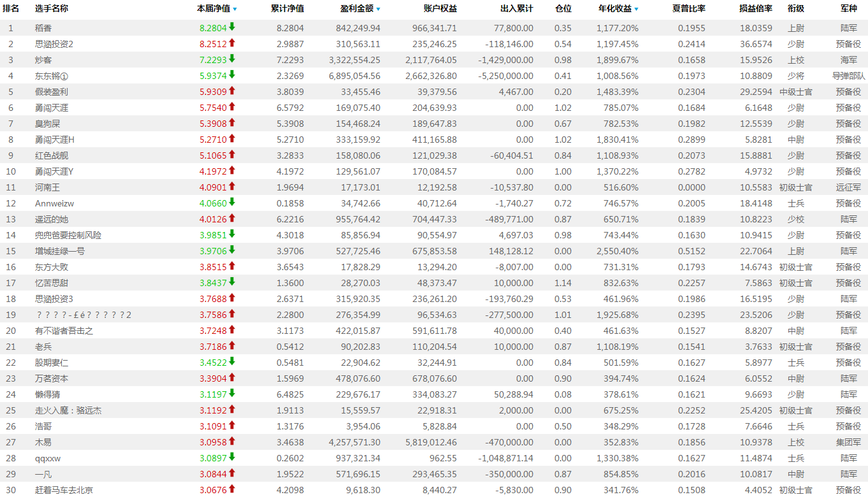Click the 仓位 column header
This screenshot has height=497, width=868.
tap(563, 9)
